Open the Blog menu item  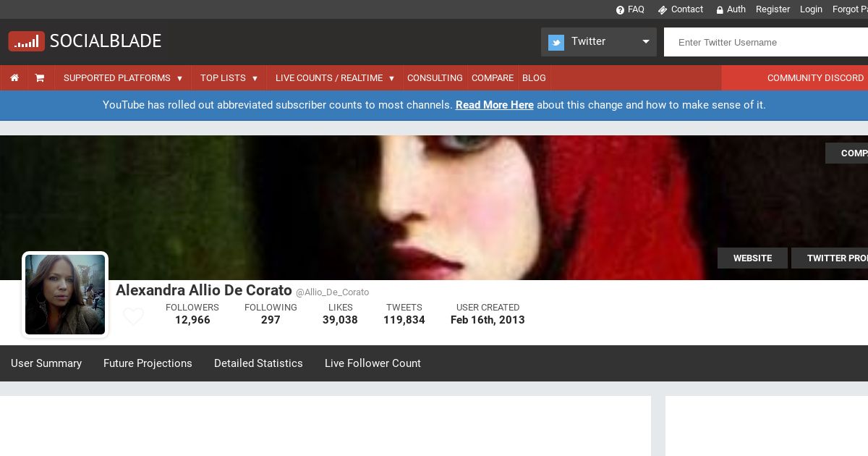click(534, 78)
